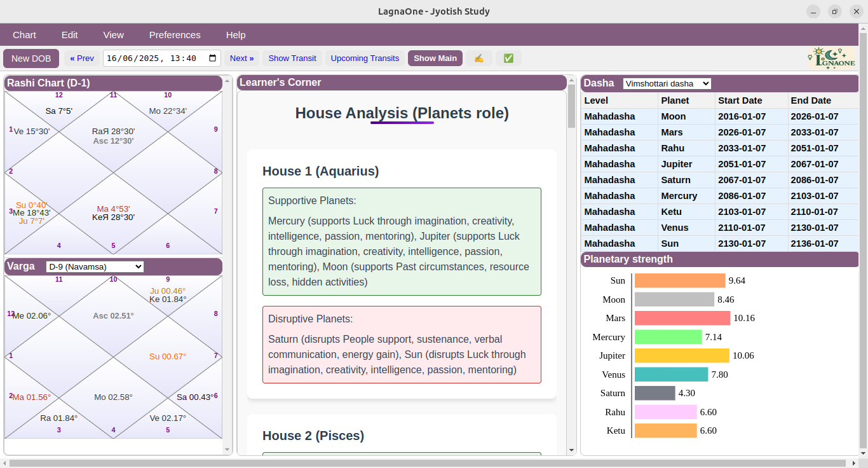The width and height of the screenshot is (868, 468).
Task: Click the Ketu strength bar
Action: [x=666, y=430]
